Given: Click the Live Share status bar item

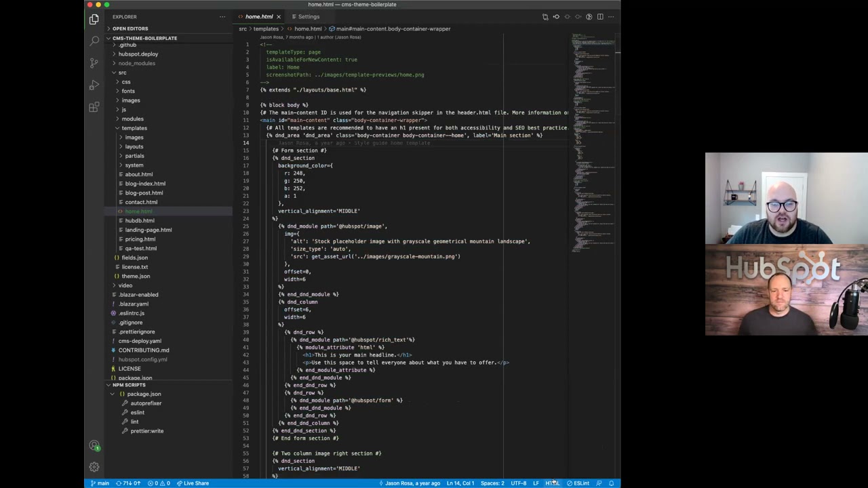Looking at the screenshot, I should [193, 483].
